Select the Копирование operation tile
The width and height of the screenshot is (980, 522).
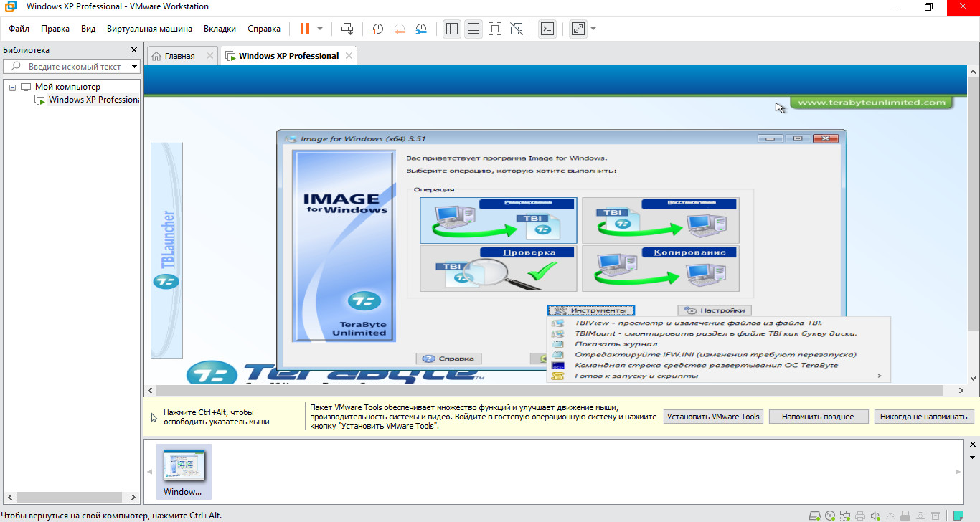point(661,269)
